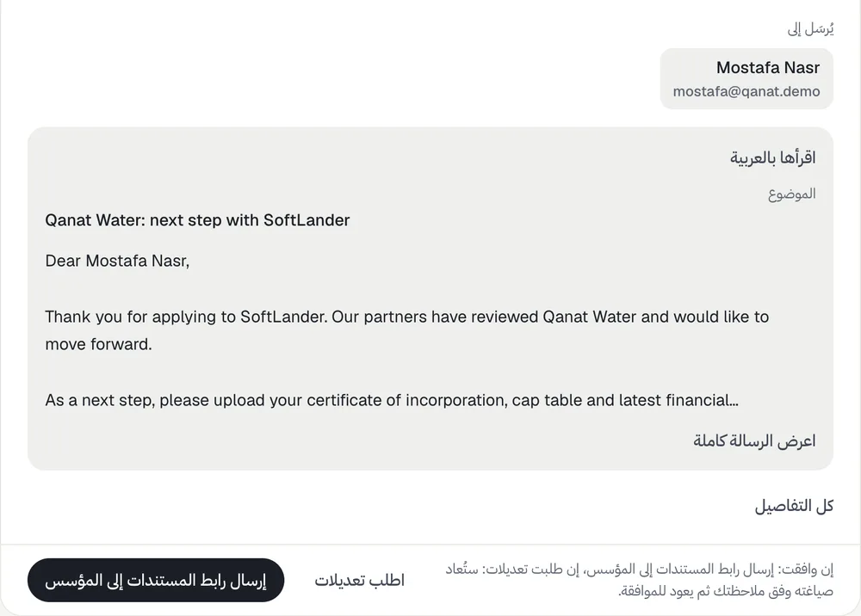Click the 'Dear Mostafa Nasr,' greeting line
This screenshot has height=616, width=861.
117,261
